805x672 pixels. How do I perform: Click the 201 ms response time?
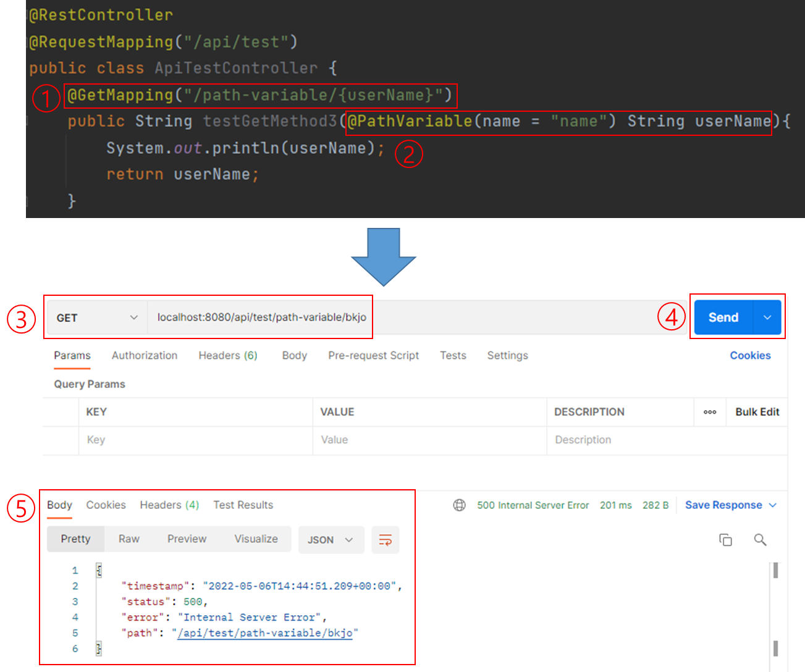tap(616, 505)
